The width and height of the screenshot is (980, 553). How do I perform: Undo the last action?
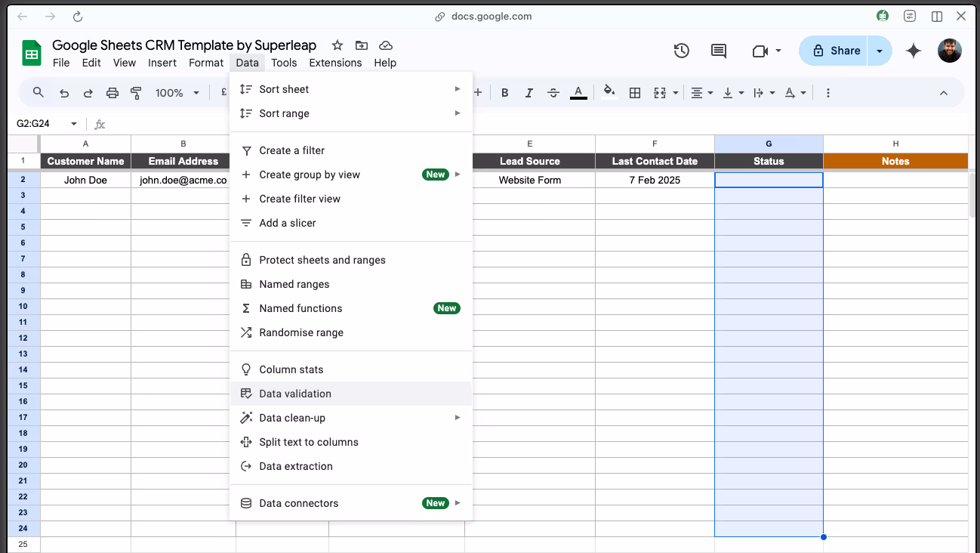(64, 93)
